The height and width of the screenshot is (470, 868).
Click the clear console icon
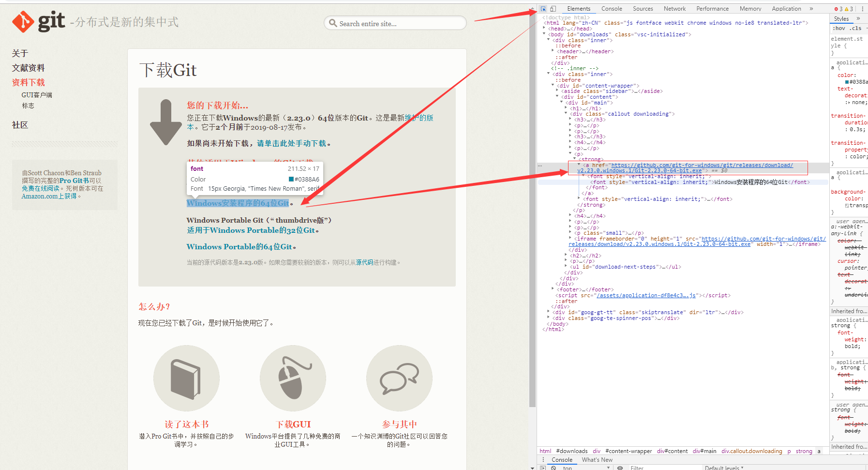tap(554, 468)
